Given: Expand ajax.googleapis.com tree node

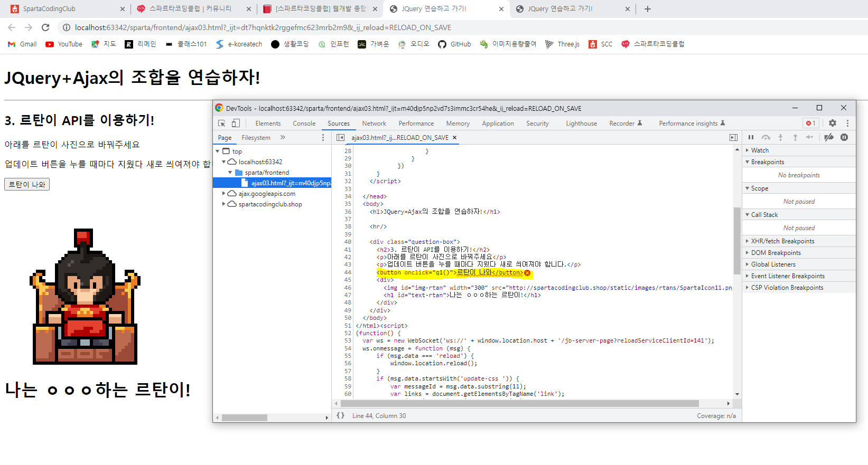Looking at the screenshot, I should point(223,194).
